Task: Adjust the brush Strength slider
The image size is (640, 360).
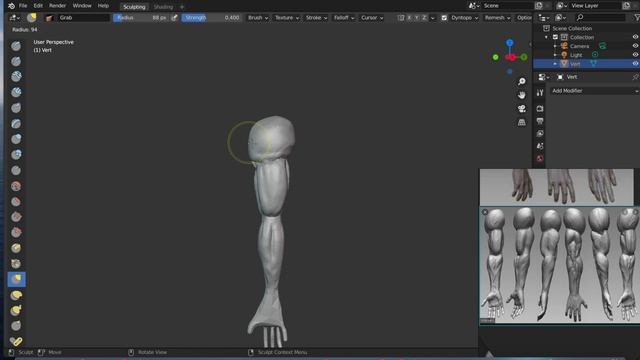Action: pyautogui.click(x=212, y=18)
